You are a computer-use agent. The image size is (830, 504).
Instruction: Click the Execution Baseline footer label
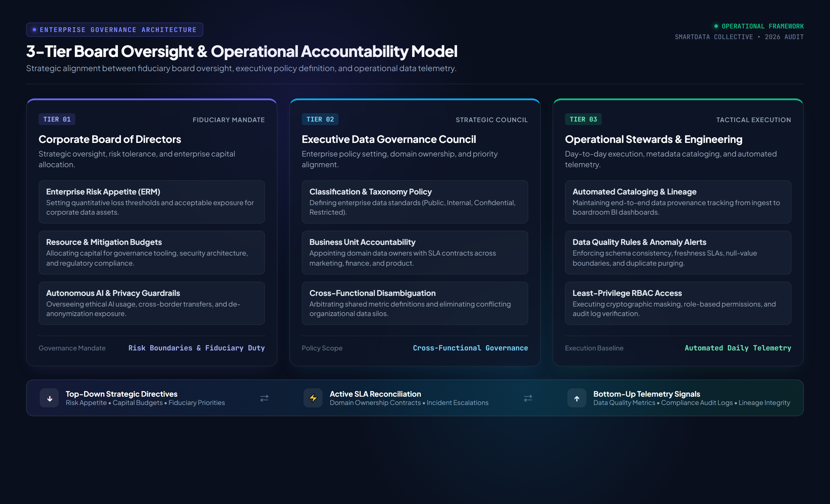594,348
